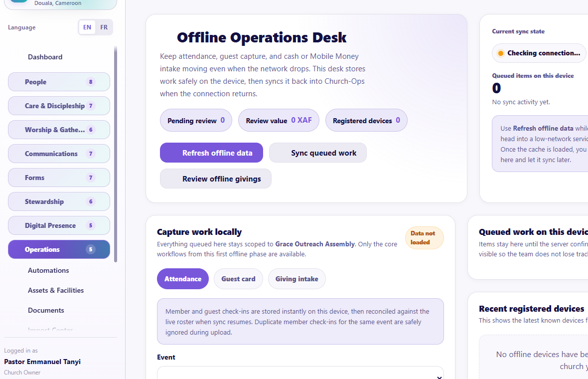This screenshot has height=379, width=588.
Task: Switch language to FR
Action: pyautogui.click(x=104, y=27)
